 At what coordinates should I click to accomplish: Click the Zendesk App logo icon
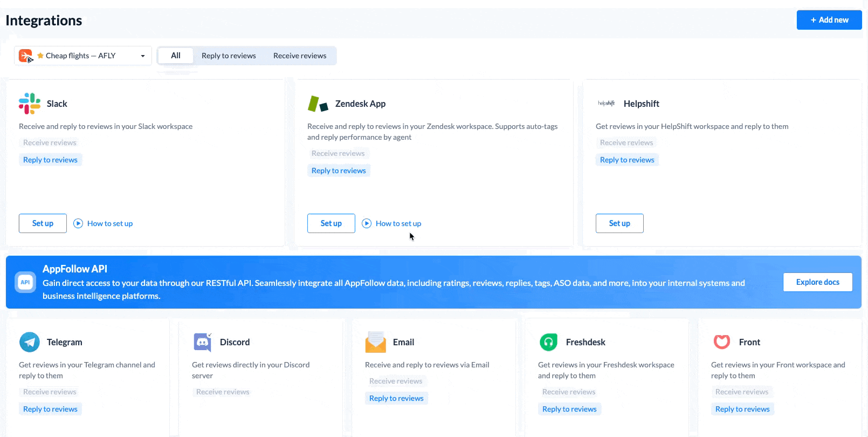[x=318, y=104]
